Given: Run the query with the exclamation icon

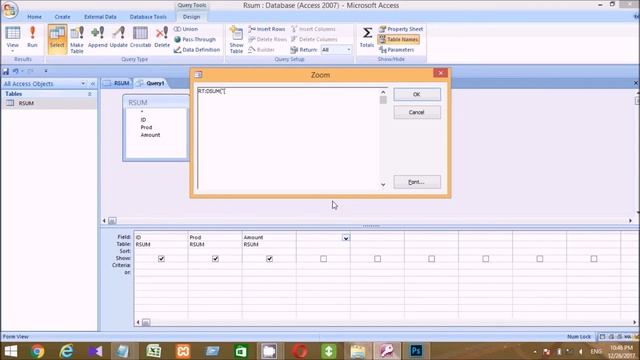Looking at the screenshot, I should coord(32,37).
